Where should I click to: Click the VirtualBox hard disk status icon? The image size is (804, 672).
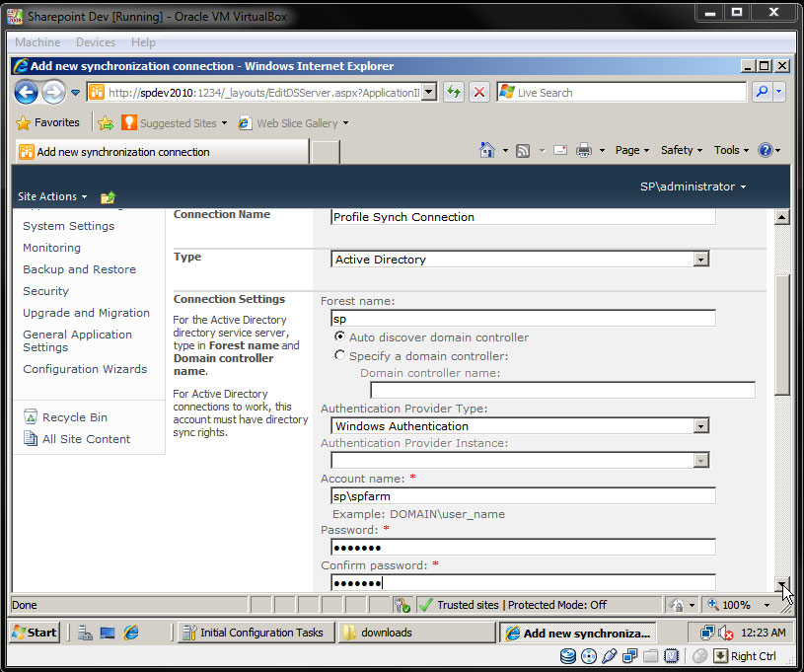coord(567,656)
